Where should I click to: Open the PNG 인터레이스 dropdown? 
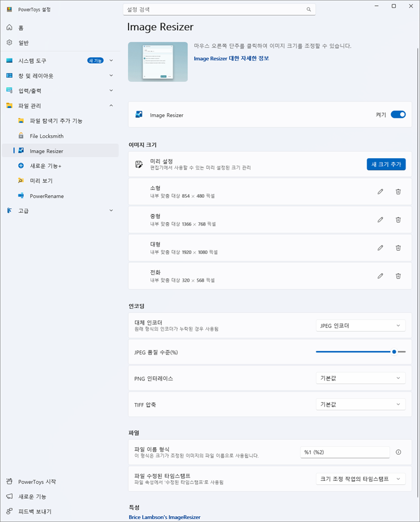tap(360, 378)
